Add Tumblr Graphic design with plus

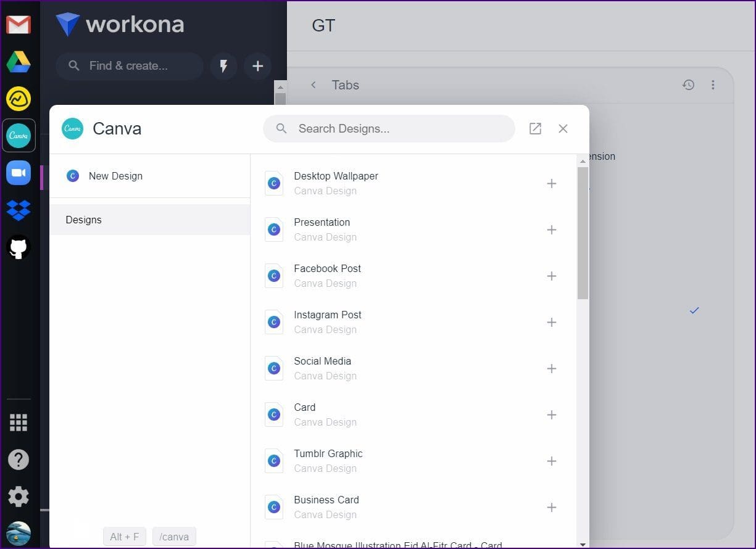click(x=552, y=461)
